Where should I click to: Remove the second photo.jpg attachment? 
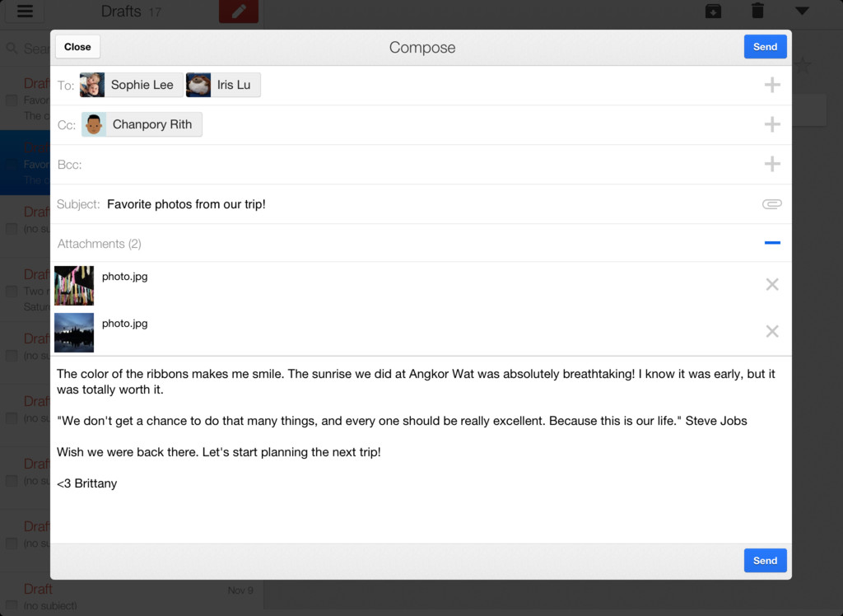772,331
